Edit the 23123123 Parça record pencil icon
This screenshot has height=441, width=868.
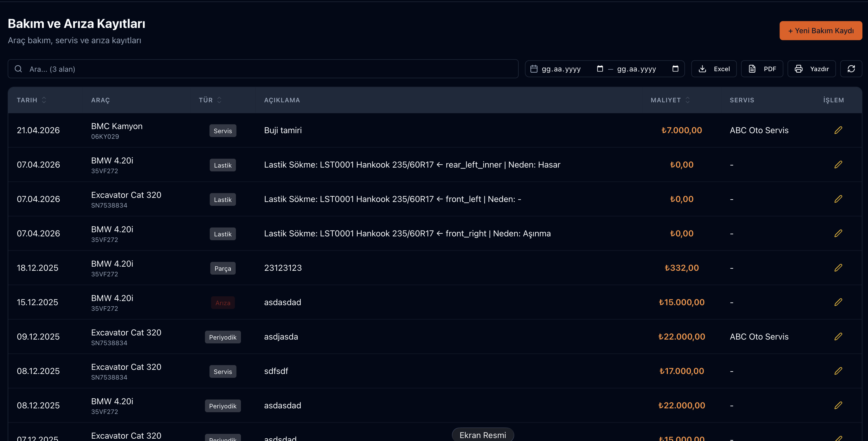(x=838, y=268)
